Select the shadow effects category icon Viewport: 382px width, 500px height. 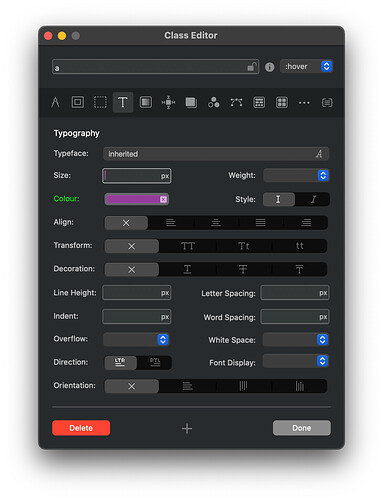point(191,102)
